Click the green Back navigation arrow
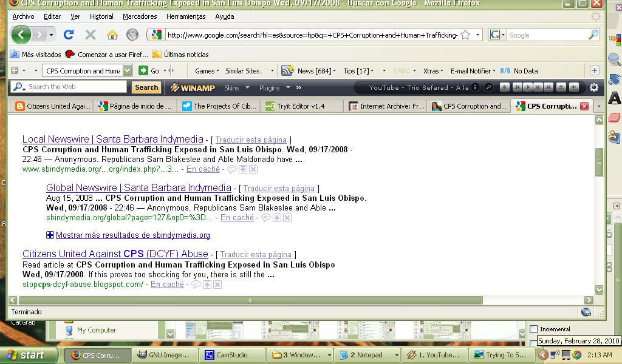The image size is (622, 364). tap(21, 35)
